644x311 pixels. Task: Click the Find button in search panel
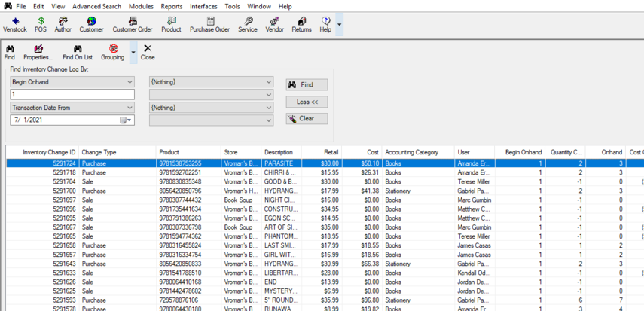tap(307, 84)
